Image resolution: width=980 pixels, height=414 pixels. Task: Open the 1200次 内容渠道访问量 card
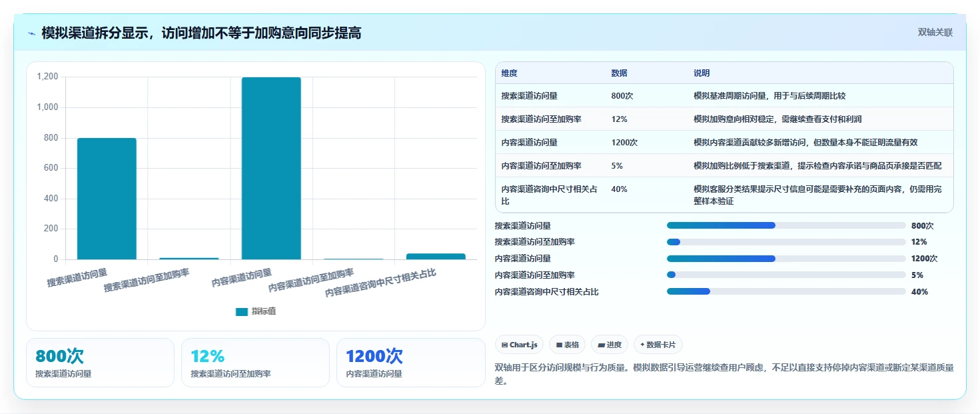[410, 363]
